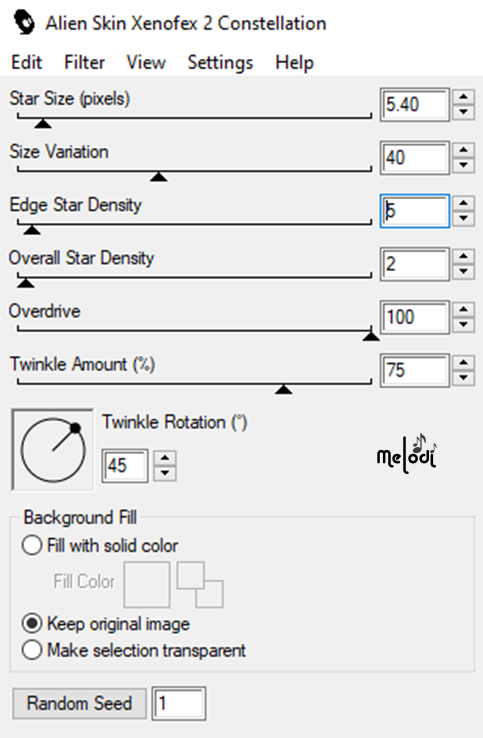Click the Size Variation slider handle

(159, 177)
